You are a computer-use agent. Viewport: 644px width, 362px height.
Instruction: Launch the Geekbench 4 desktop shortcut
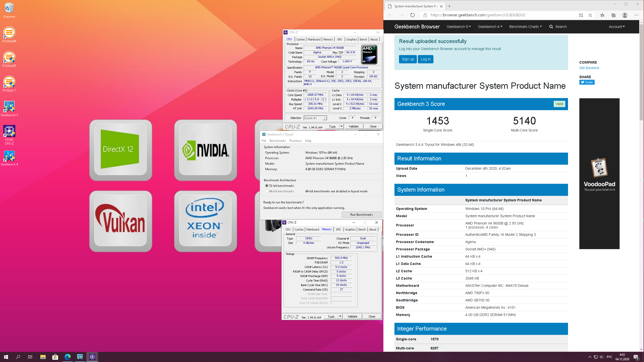[x=9, y=158]
